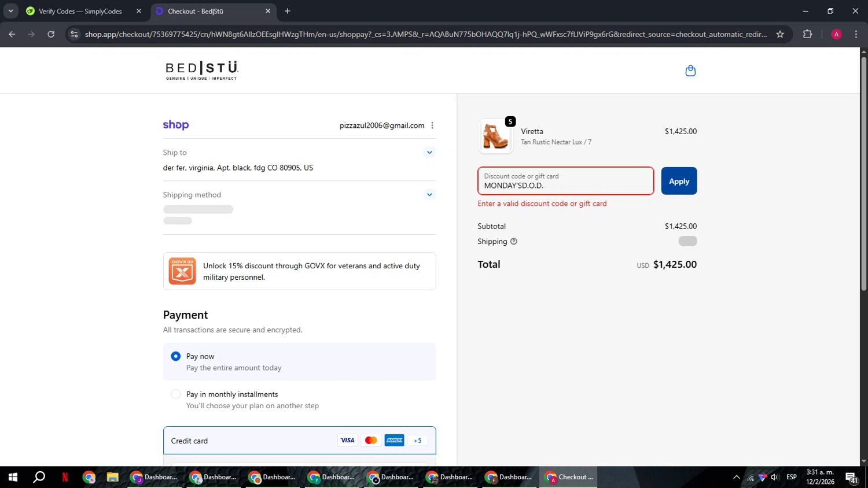Open the Chrome profile avatar
The width and height of the screenshot is (868, 488).
tap(836, 34)
